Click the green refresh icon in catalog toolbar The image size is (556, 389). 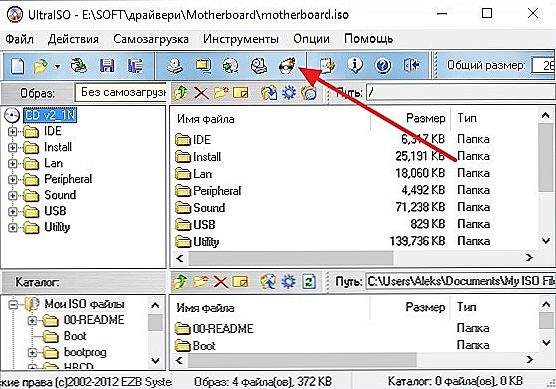[309, 282]
